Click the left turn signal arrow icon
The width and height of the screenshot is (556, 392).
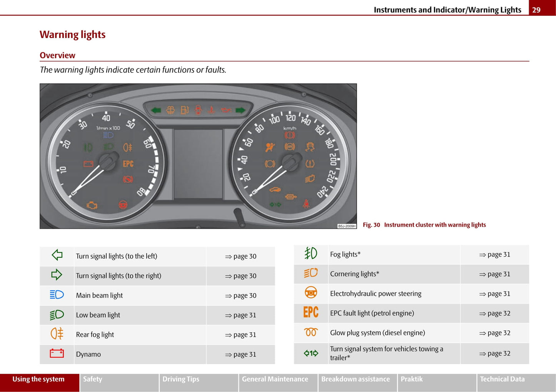[57, 255]
